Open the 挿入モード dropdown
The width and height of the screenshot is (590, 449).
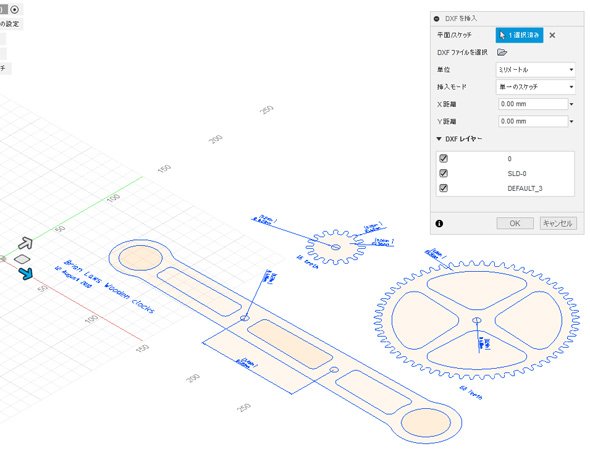(x=536, y=87)
